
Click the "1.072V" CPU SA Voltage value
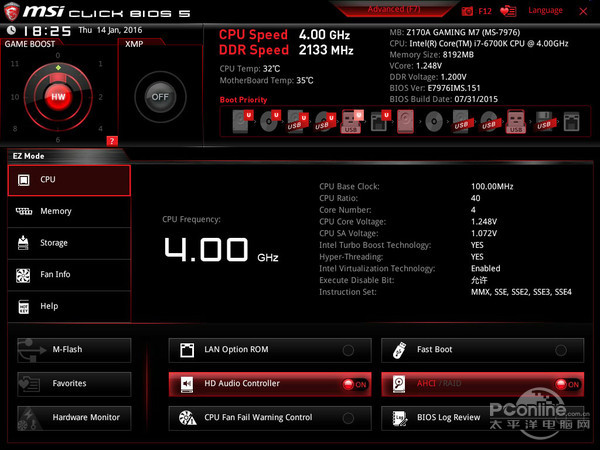[484, 233]
